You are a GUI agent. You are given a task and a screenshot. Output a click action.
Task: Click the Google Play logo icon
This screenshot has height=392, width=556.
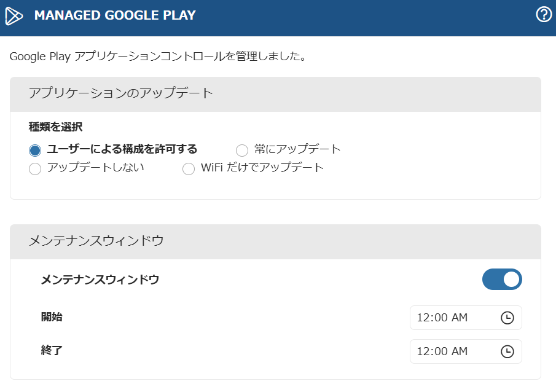14,15
